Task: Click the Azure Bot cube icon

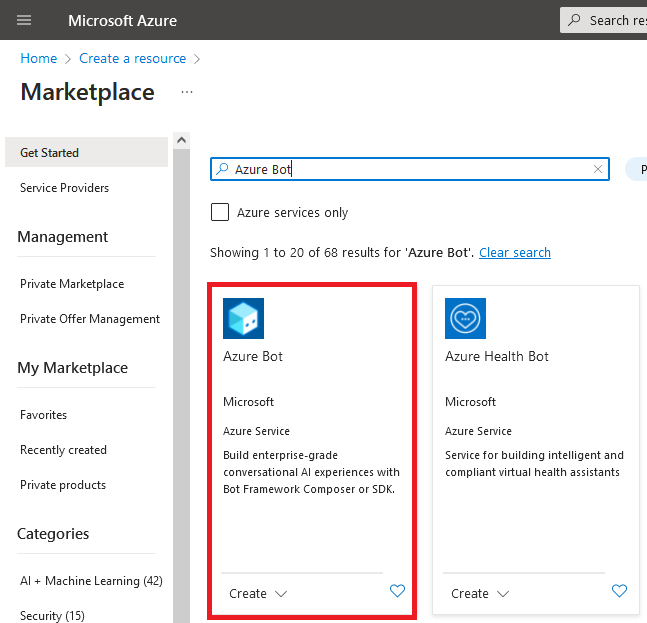Action: click(x=243, y=318)
